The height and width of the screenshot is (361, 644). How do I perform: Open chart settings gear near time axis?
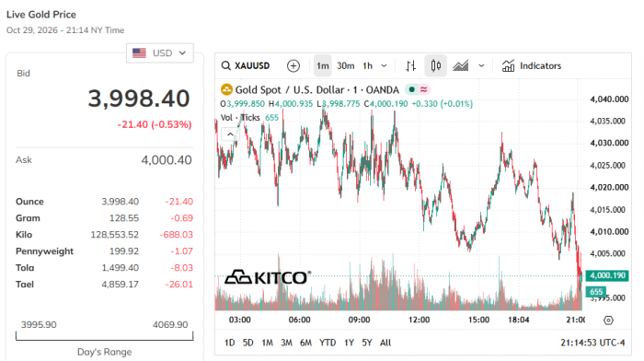tap(608, 320)
